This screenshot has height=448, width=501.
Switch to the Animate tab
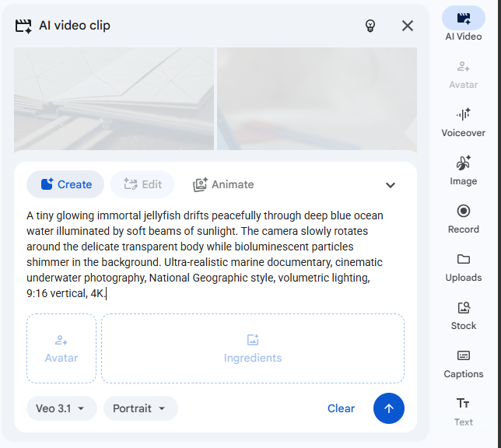click(x=223, y=184)
